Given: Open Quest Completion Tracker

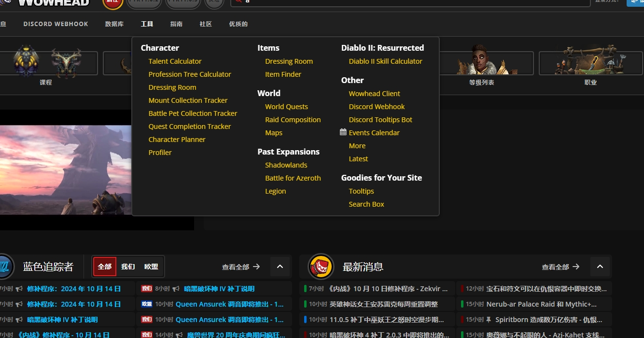Looking at the screenshot, I should pyautogui.click(x=190, y=127).
